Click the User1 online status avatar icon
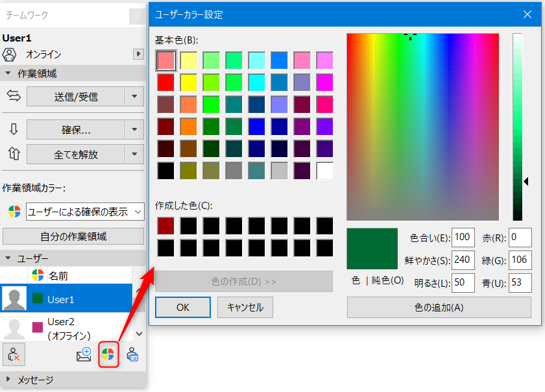The image size is (545, 392). [9, 55]
